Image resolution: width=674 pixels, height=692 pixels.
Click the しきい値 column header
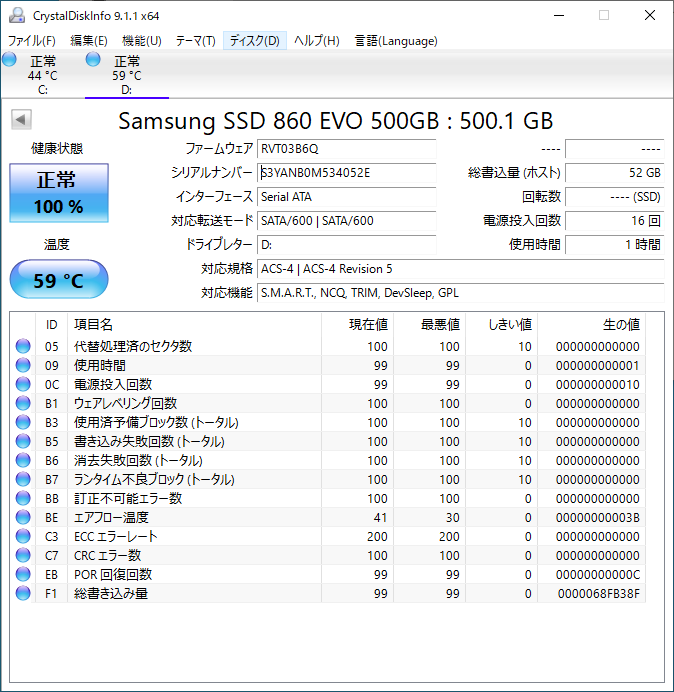501,325
